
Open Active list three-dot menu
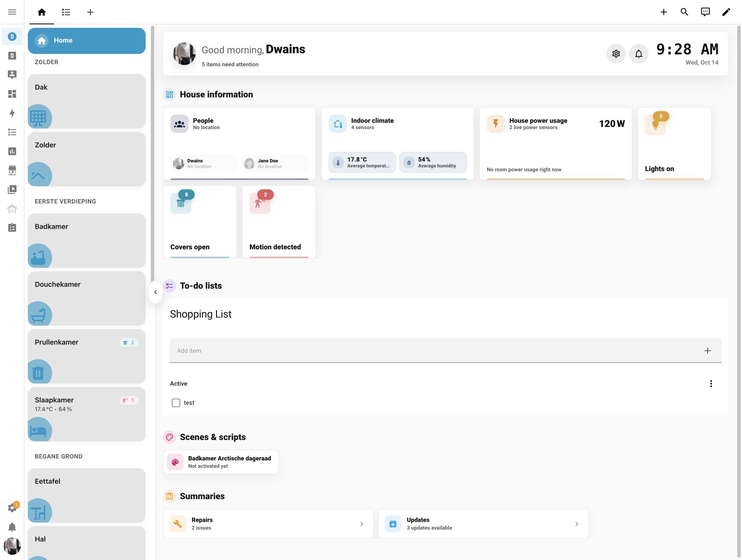point(711,383)
